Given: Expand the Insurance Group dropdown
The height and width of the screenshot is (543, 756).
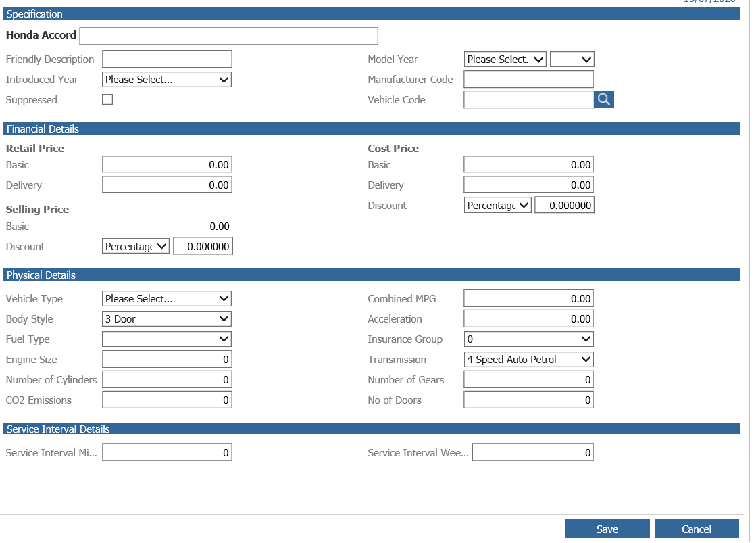Looking at the screenshot, I should (528, 339).
